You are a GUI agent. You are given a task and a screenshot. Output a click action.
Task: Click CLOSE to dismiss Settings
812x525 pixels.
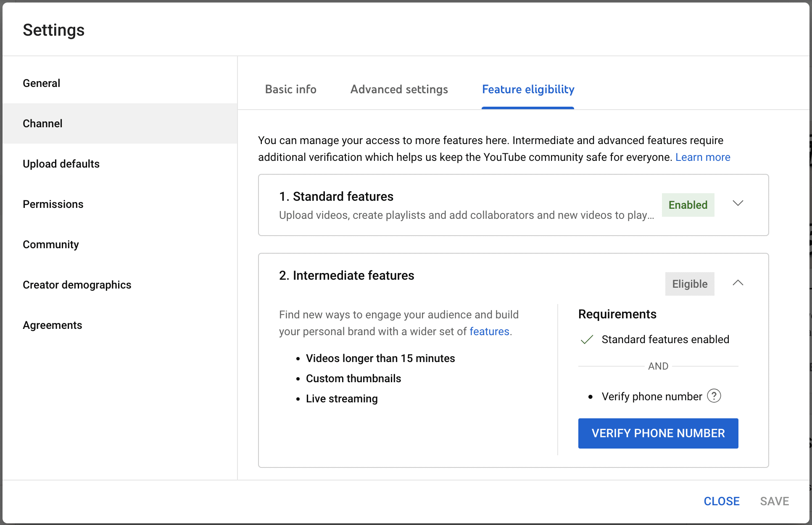point(722,501)
